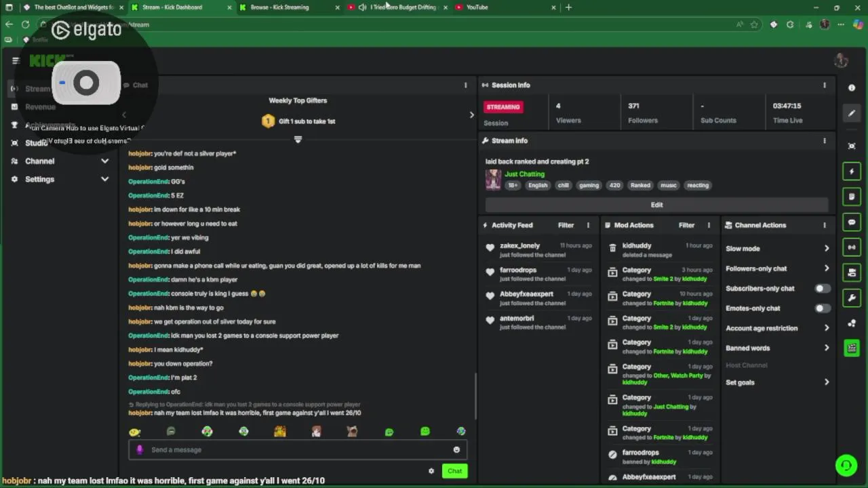
Task: Open Mod Actions Filter
Action: point(686,225)
